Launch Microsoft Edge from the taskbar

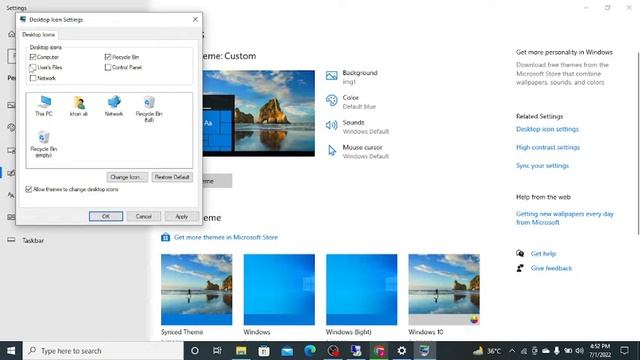pos(310,351)
